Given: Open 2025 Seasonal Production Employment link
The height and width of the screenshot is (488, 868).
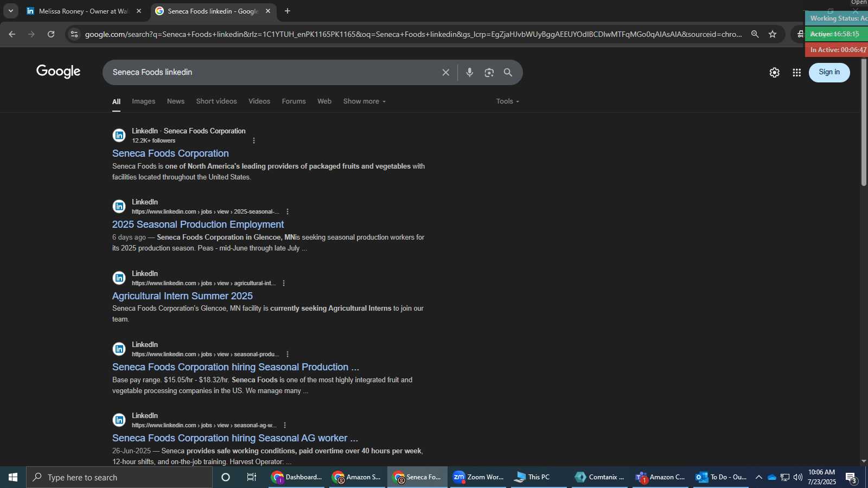Looking at the screenshot, I should pyautogui.click(x=198, y=224).
